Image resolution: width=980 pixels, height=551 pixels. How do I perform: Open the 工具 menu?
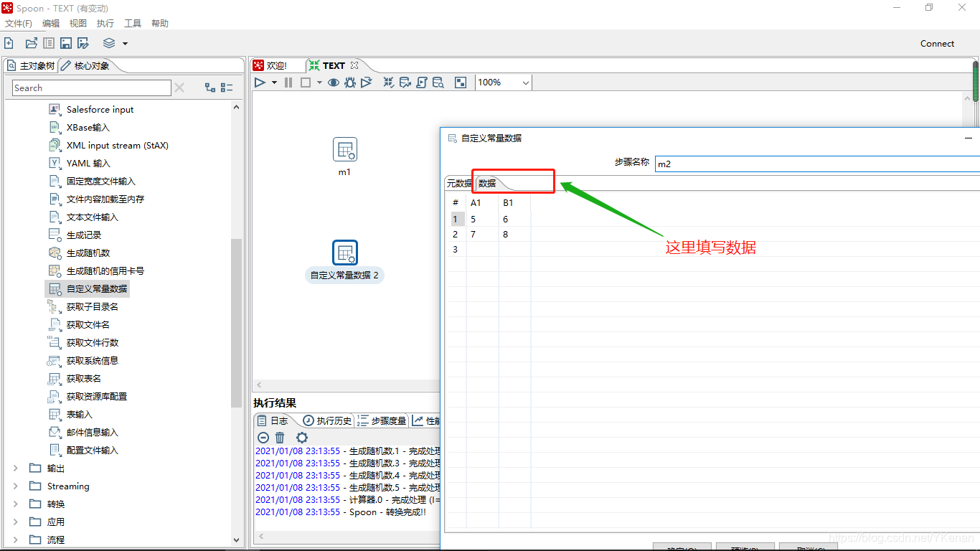(x=133, y=24)
